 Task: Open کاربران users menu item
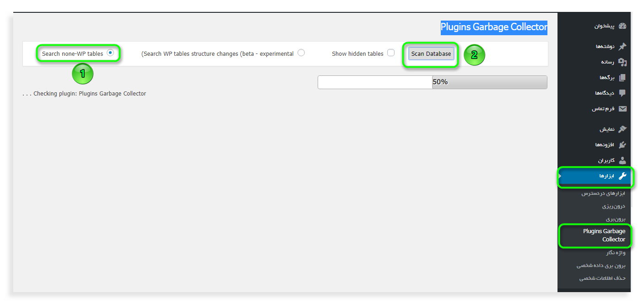594,160
